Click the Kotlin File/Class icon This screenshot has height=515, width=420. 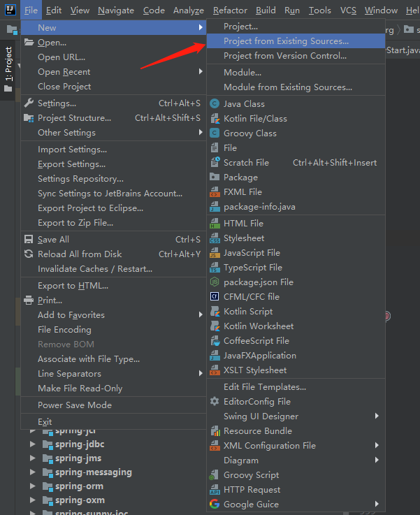pyautogui.click(x=215, y=119)
